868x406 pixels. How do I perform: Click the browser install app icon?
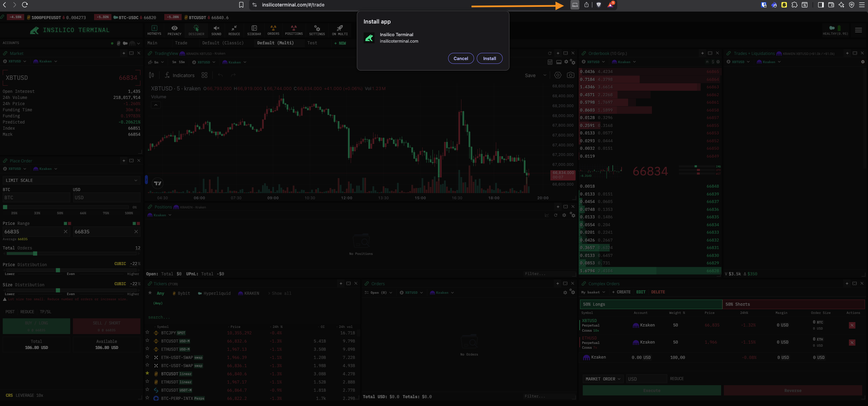(575, 5)
